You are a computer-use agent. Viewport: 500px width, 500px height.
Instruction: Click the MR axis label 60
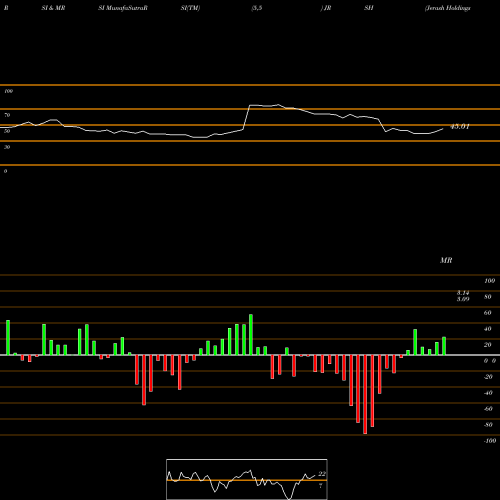click(x=488, y=313)
